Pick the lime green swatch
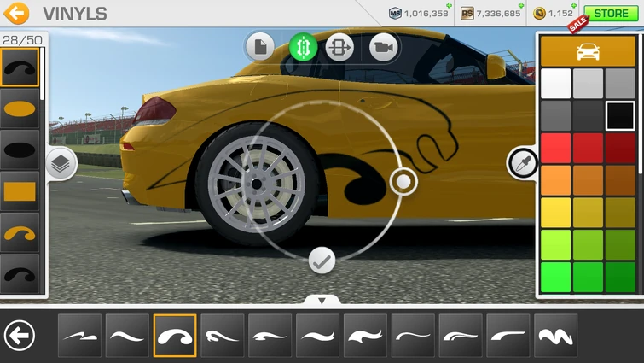This screenshot has height=363, width=644. [x=556, y=245]
